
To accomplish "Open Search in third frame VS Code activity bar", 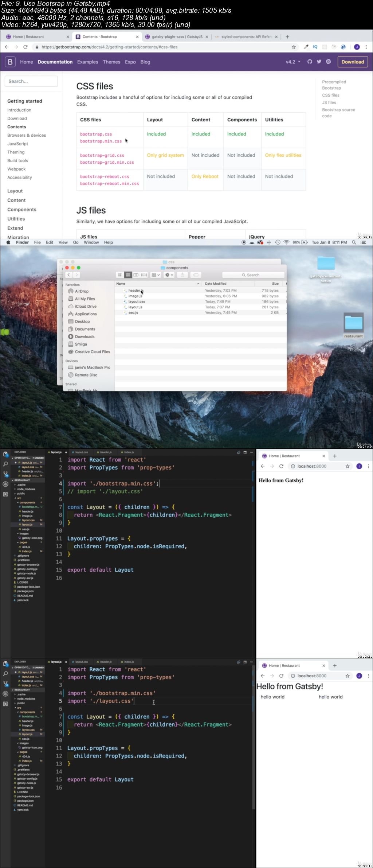I will point(5,464).
